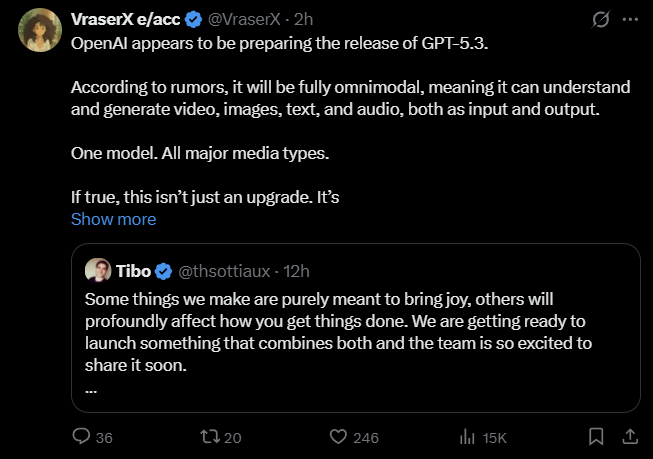
Task: Visit the @thsottiaux handle
Action: pyautogui.click(x=226, y=271)
